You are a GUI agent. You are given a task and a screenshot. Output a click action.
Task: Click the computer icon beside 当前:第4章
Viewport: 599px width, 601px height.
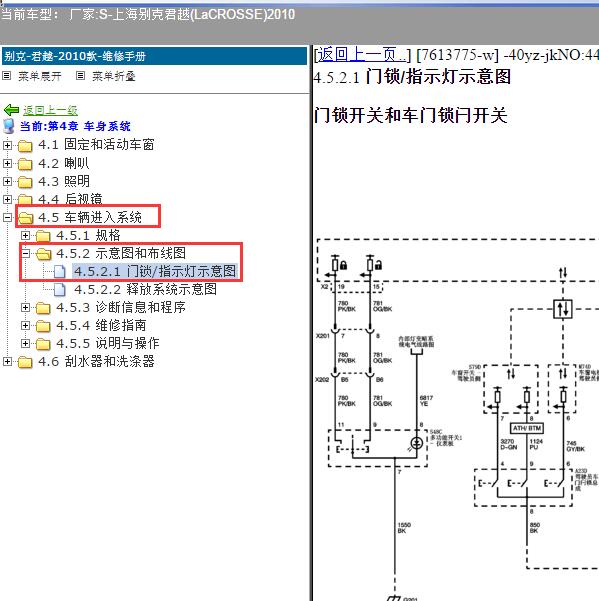click(x=9, y=126)
